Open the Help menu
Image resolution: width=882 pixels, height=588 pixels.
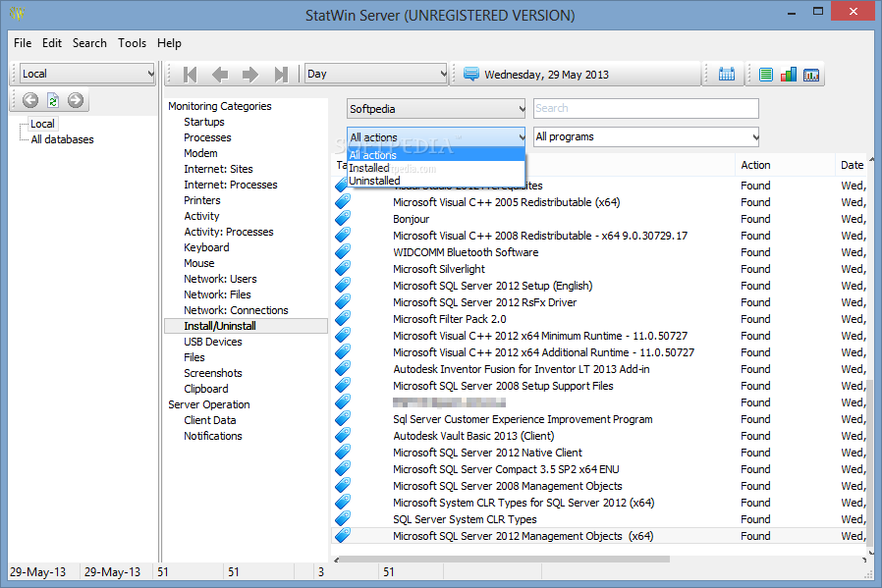(169, 43)
